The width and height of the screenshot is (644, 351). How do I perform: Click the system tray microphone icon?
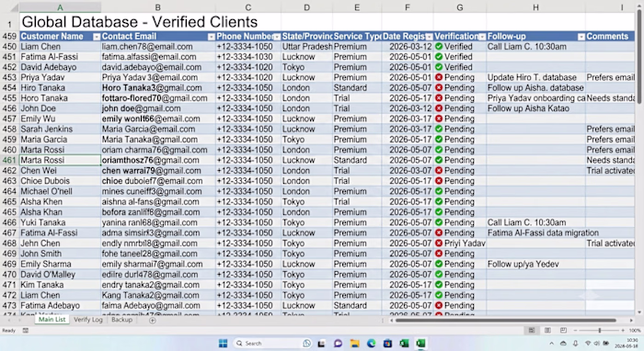(575, 344)
